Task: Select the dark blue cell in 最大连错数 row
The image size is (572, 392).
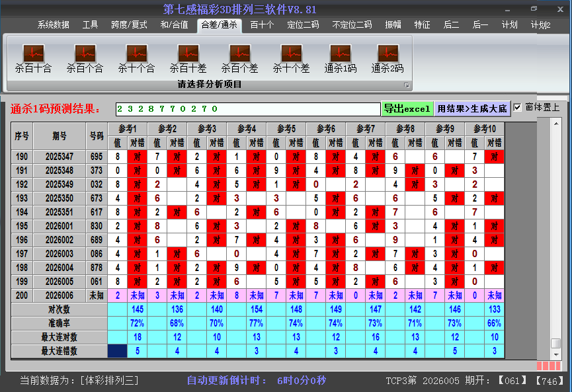Action: click(118, 351)
